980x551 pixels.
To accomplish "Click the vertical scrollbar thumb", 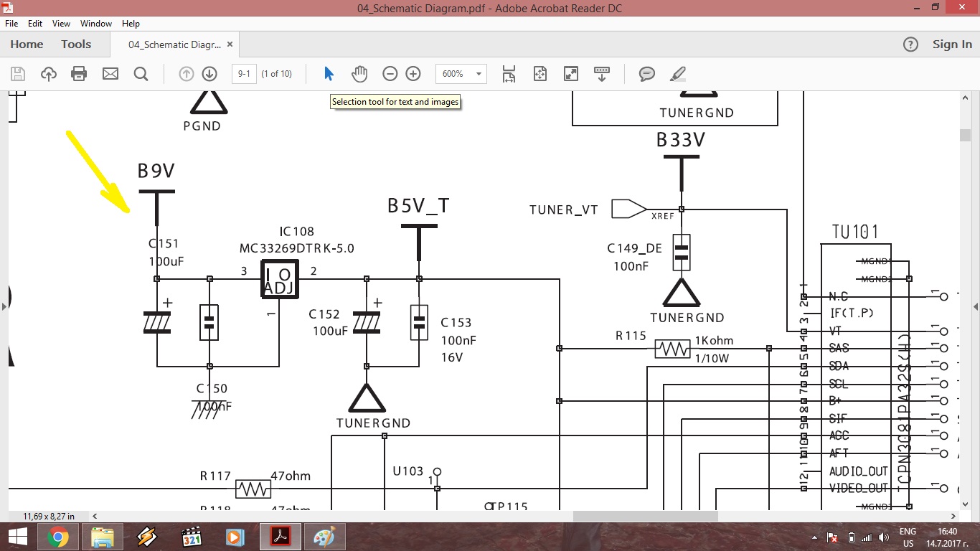I will coord(966,136).
